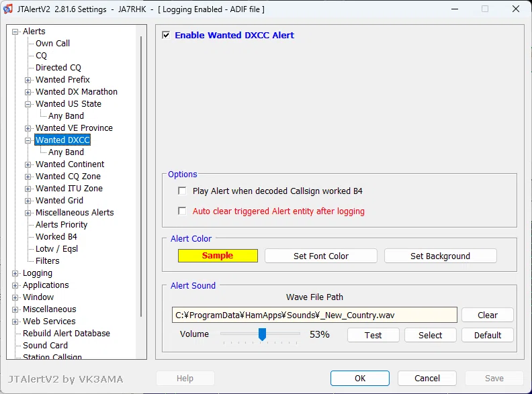532x394 pixels.
Task: Expand the top-level Miscellaneous node
Action: point(15,309)
